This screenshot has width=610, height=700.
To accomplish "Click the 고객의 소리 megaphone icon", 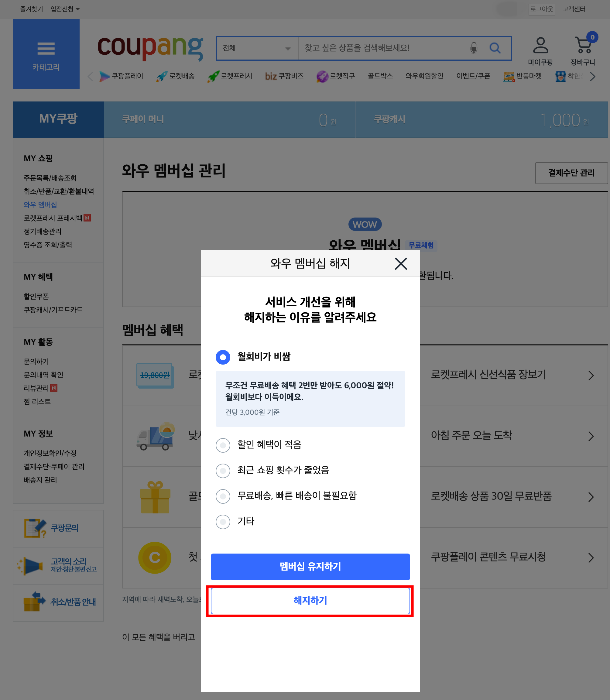I will coord(31,566).
